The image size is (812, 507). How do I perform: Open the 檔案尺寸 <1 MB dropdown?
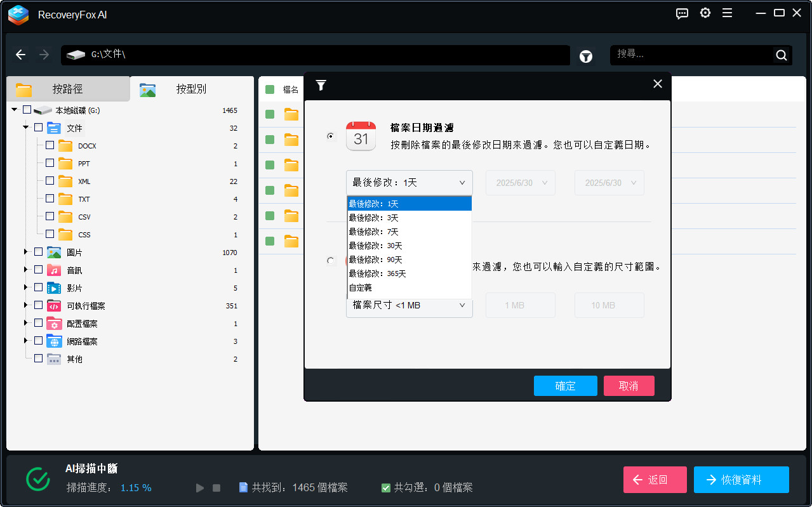[x=409, y=306]
